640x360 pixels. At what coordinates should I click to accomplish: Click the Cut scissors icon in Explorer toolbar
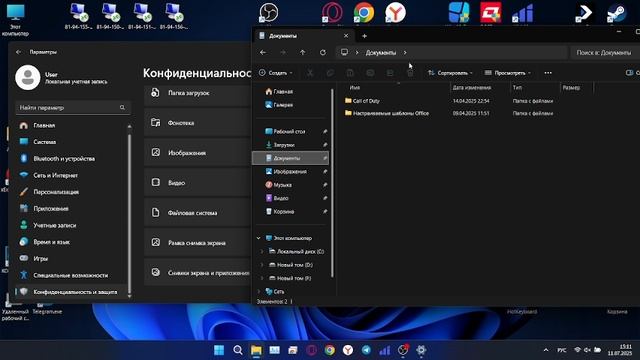click(x=310, y=73)
